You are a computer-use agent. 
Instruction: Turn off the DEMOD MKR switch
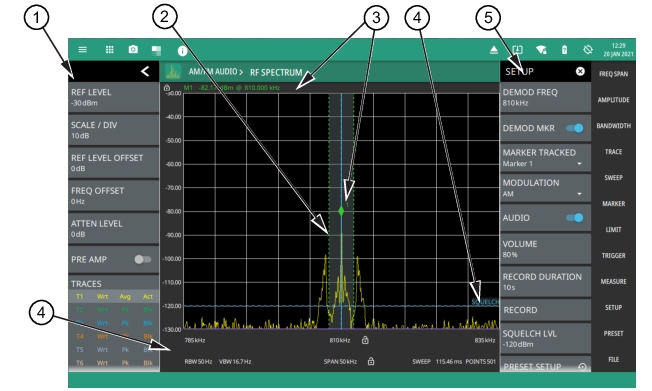point(575,128)
